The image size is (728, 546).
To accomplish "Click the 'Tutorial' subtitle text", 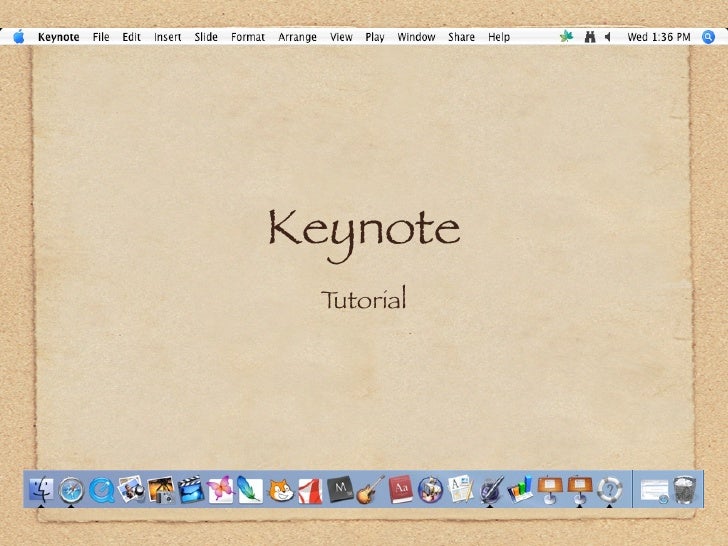I will tap(364, 298).
